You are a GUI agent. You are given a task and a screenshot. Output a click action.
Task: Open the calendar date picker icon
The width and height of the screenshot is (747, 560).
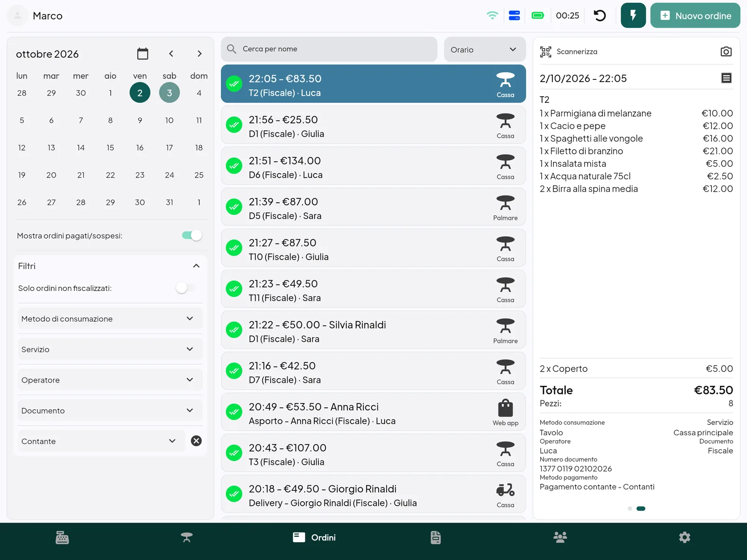pos(143,54)
